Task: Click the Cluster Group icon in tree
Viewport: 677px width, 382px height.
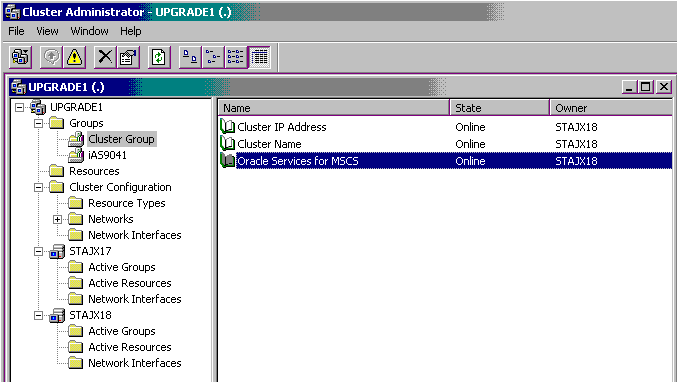Action: [76, 139]
